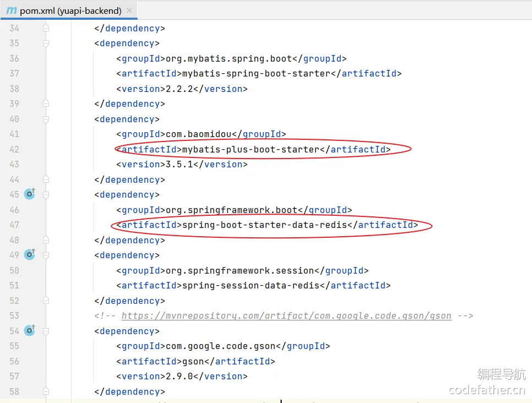532x403 pixels.
Task: Close the pom.xml editor tab
Action: click(x=129, y=10)
